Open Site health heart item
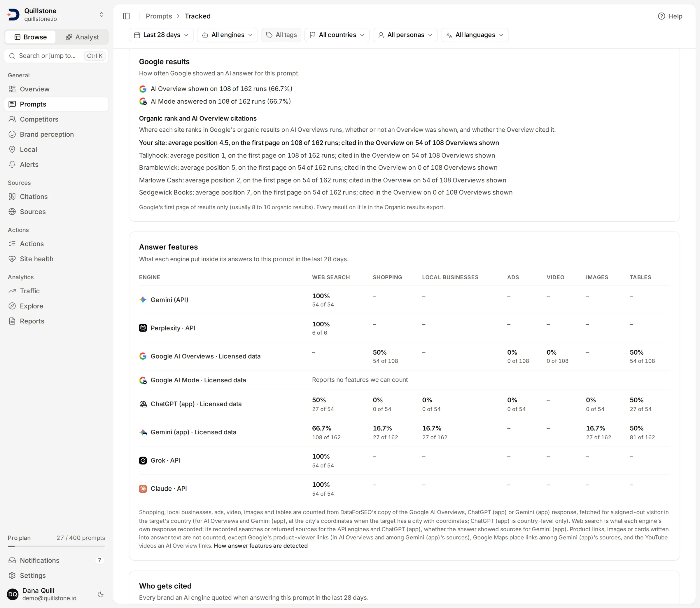 (56, 259)
